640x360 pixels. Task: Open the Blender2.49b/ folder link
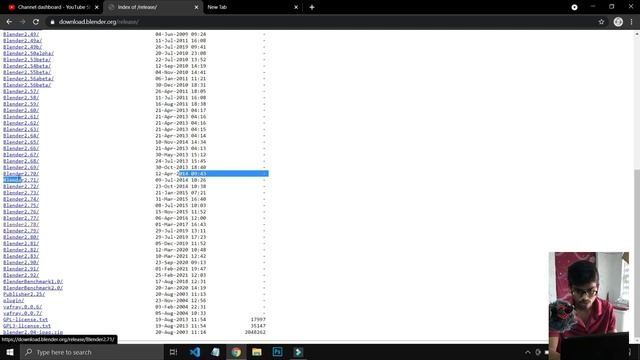(x=22, y=47)
